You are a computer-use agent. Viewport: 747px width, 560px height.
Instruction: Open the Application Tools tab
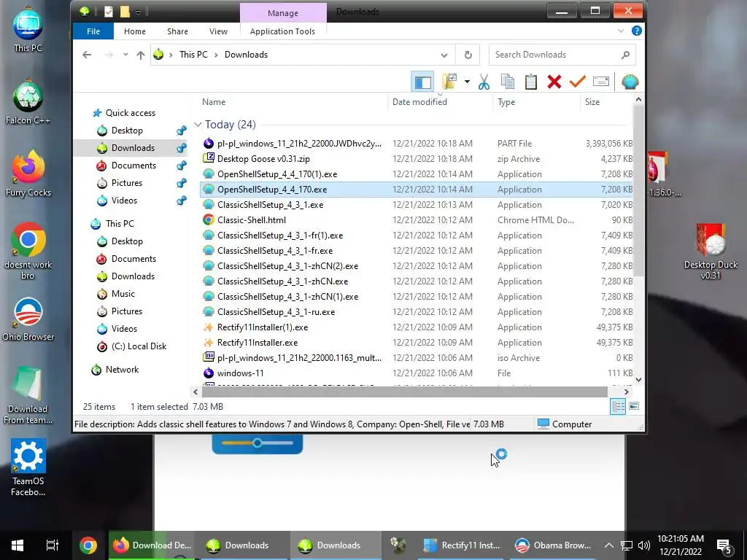[282, 31]
